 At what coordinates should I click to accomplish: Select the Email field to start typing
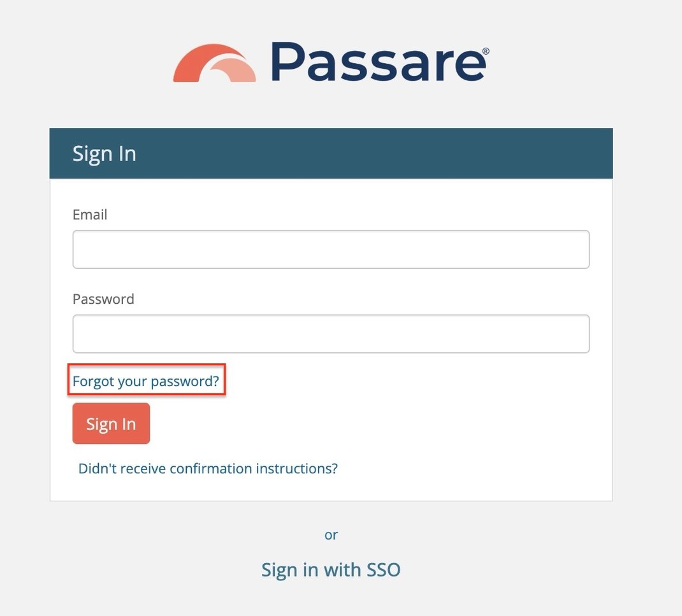(x=330, y=249)
